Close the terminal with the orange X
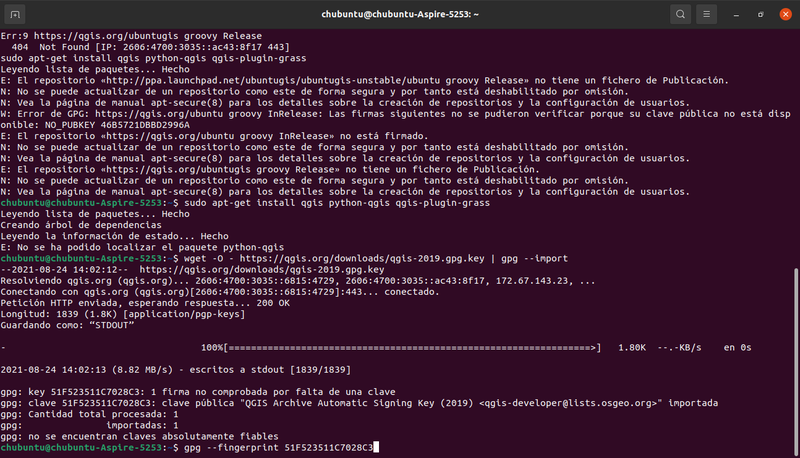This screenshot has width=800, height=458. 785,14
